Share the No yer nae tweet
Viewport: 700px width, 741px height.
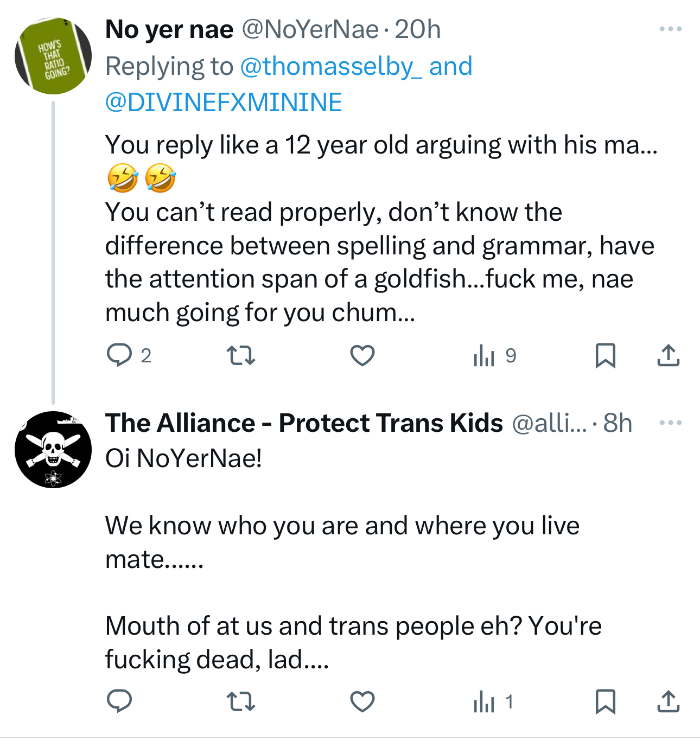point(668,355)
